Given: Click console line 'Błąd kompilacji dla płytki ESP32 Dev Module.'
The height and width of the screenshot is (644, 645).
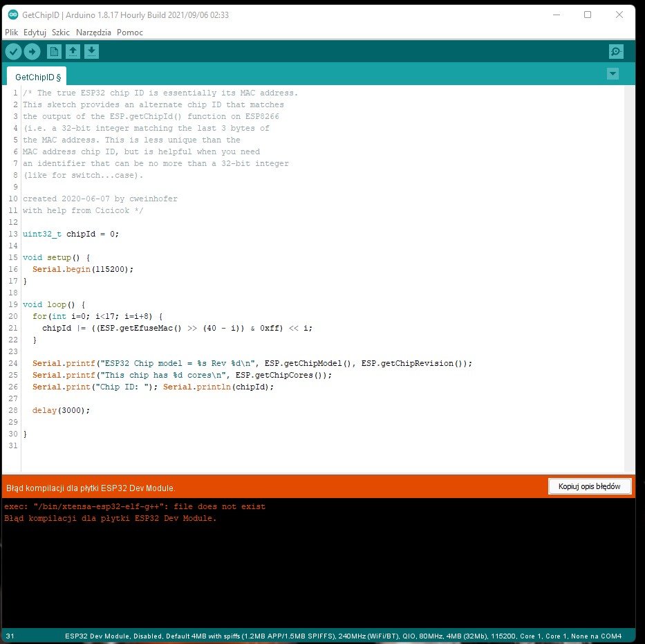Looking at the screenshot, I should click(110, 518).
